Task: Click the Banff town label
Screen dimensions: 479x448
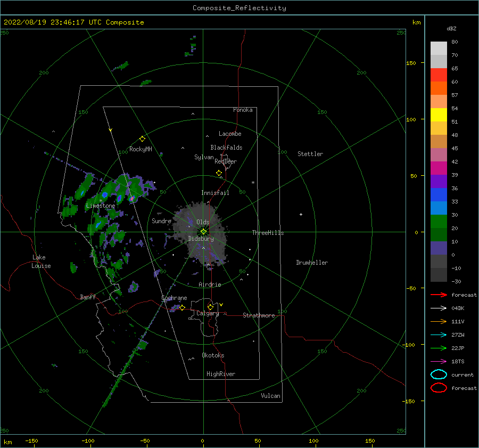Action: [x=88, y=297]
